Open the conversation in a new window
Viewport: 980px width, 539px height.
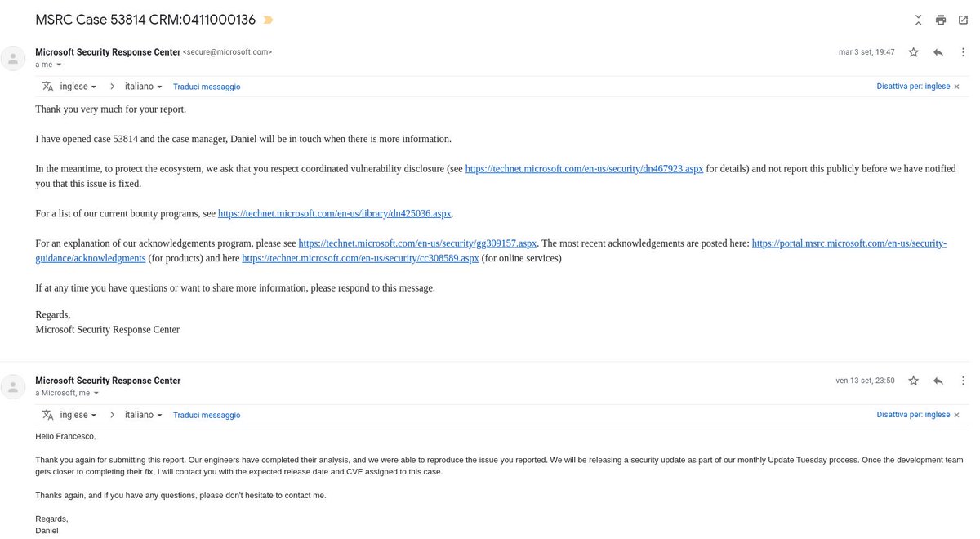click(964, 20)
